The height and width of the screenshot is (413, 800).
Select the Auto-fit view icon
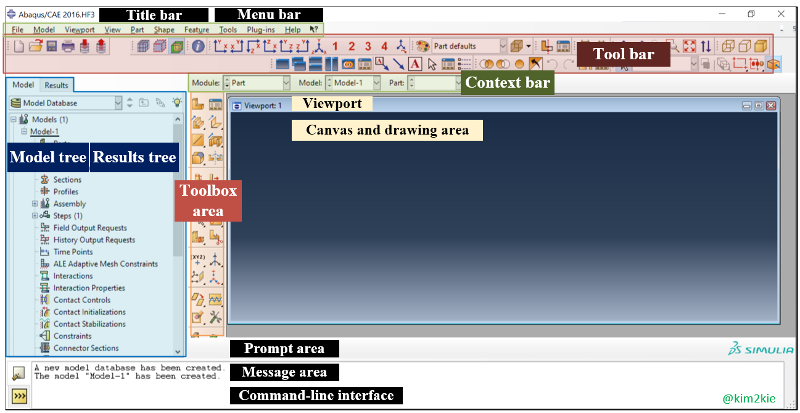689,46
